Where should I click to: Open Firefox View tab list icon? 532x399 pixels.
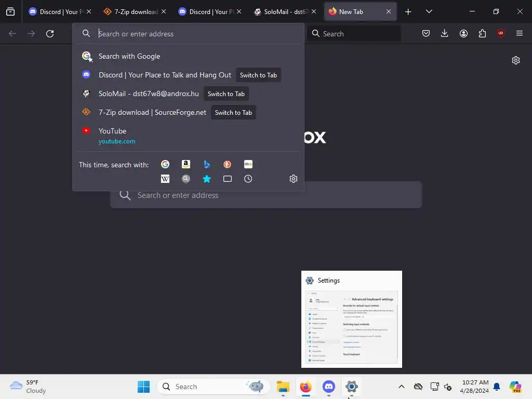click(10, 11)
